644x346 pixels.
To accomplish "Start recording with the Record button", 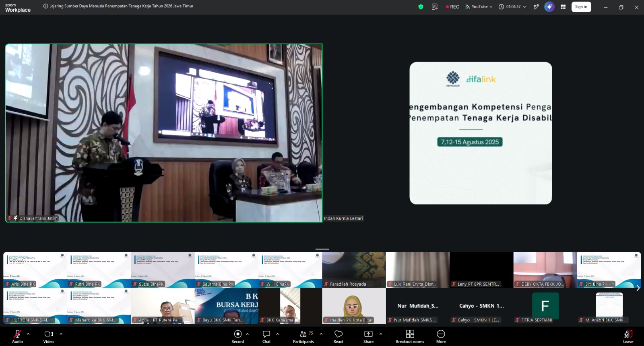I will pyautogui.click(x=238, y=336).
